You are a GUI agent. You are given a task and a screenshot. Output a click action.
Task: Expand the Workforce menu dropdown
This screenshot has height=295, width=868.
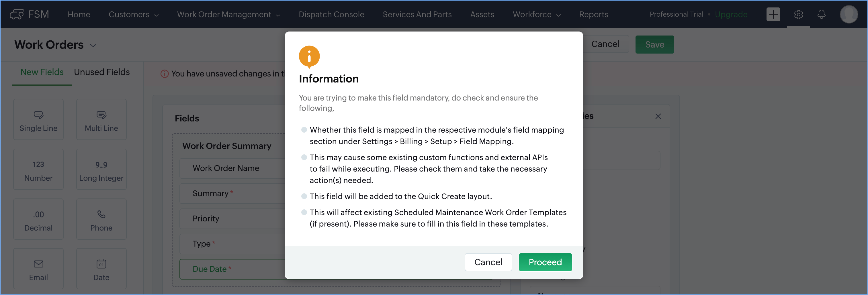point(536,15)
